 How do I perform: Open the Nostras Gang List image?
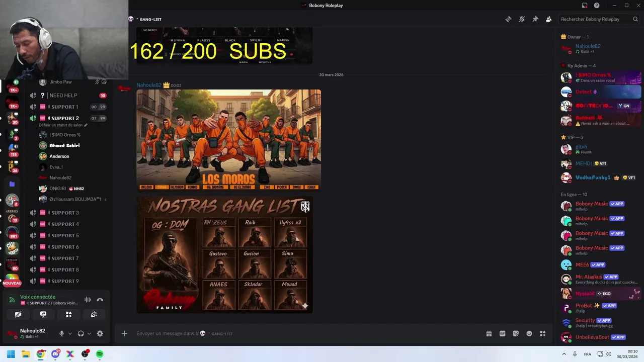click(x=224, y=254)
